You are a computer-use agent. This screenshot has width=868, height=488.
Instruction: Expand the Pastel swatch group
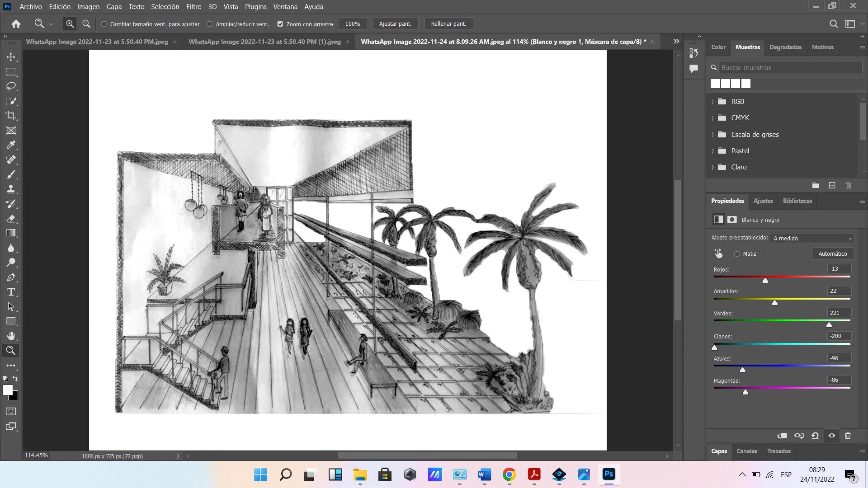point(713,151)
